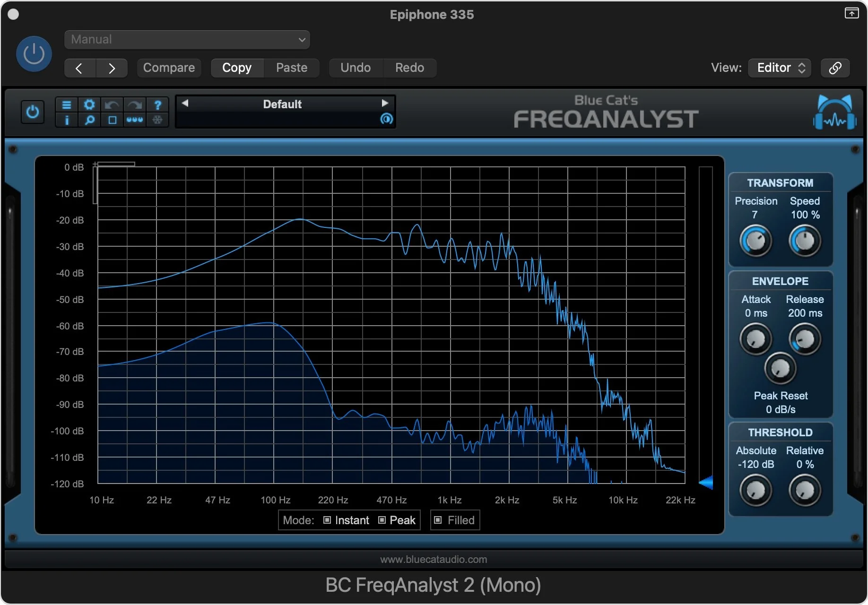This screenshot has height=605, width=868.
Task: Click the -60 dB axis label
Action: tap(70, 326)
